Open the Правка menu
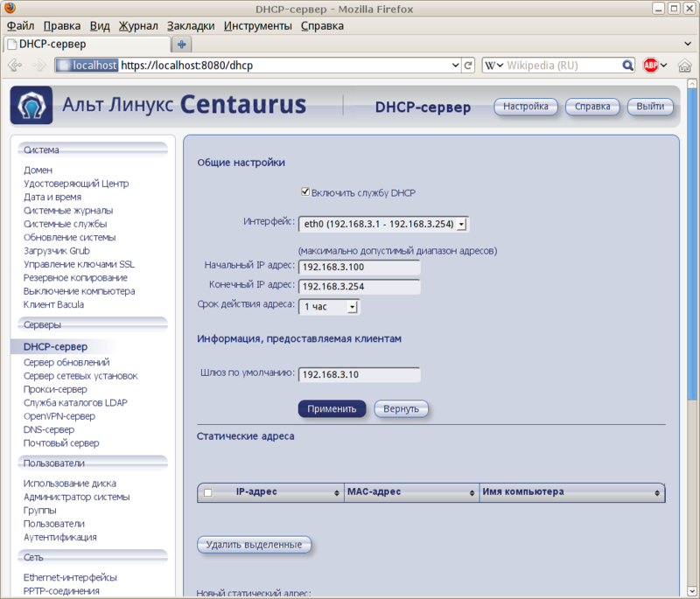 click(62, 26)
